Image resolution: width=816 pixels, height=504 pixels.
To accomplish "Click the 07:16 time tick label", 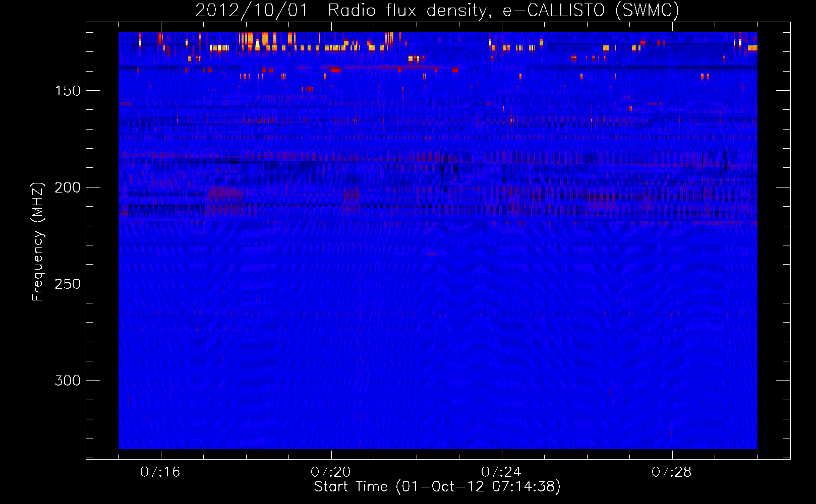I will [160, 472].
